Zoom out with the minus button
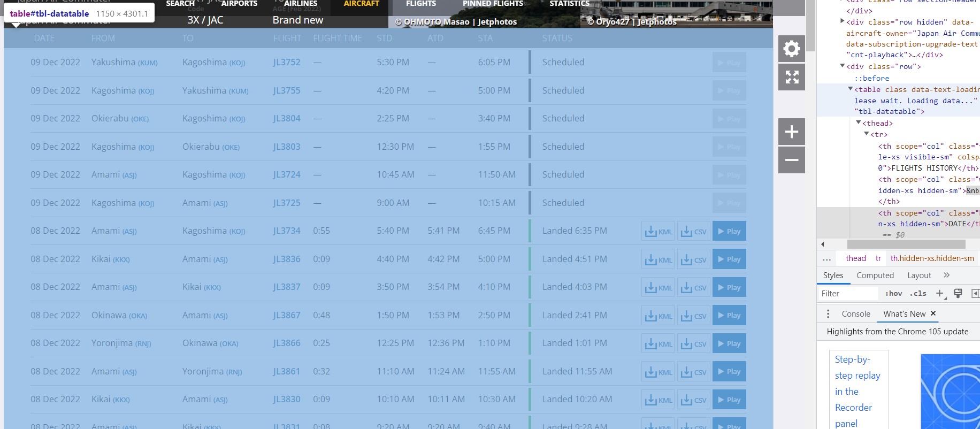Viewport: 980px width, 429px height. pos(791,160)
